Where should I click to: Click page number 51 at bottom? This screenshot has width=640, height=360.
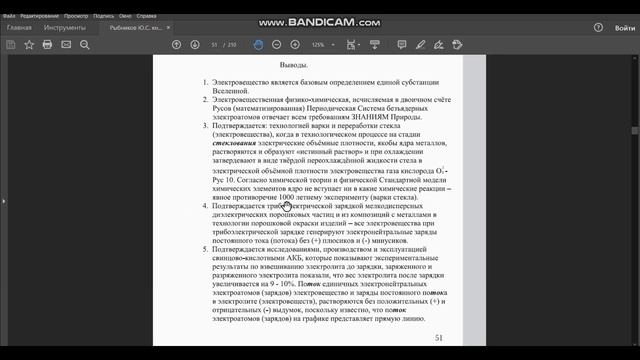click(x=438, y=338)
